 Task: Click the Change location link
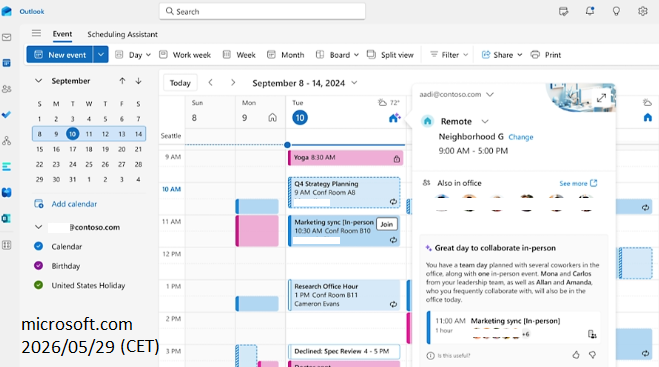pyautogui.click(x=521, y=137)
